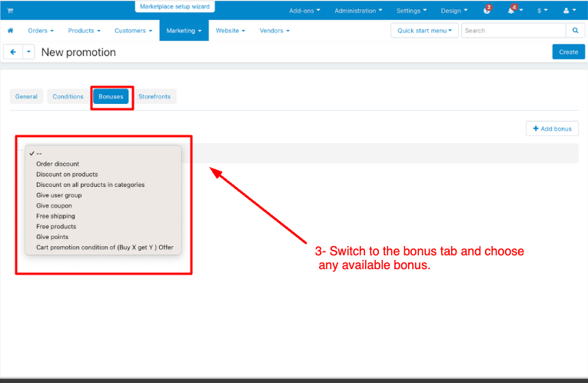Image resolution: width=588 pixels, height=383 pixels.
Task: Switch to the Conditions tab
Action: 68,96
